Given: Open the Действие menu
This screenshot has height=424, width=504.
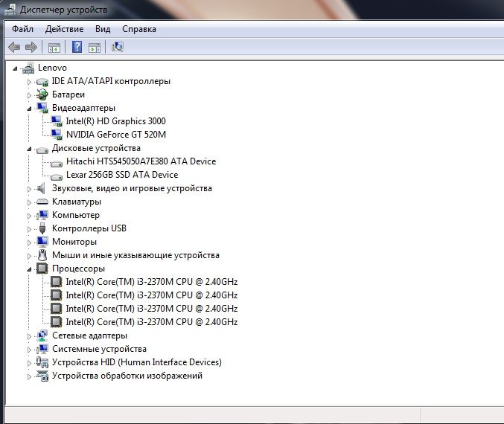Looking at the screenshot, I should [64, 29].
